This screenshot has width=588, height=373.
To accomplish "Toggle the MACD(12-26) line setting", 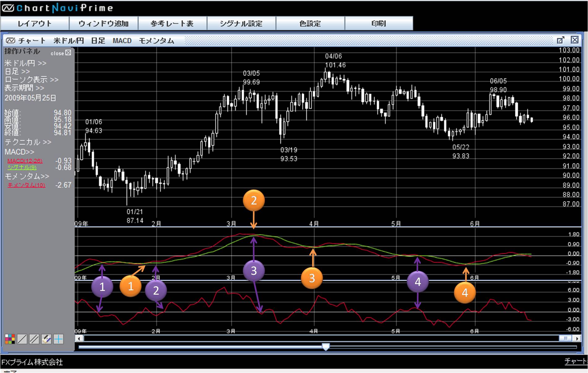I will coord(25,161).
